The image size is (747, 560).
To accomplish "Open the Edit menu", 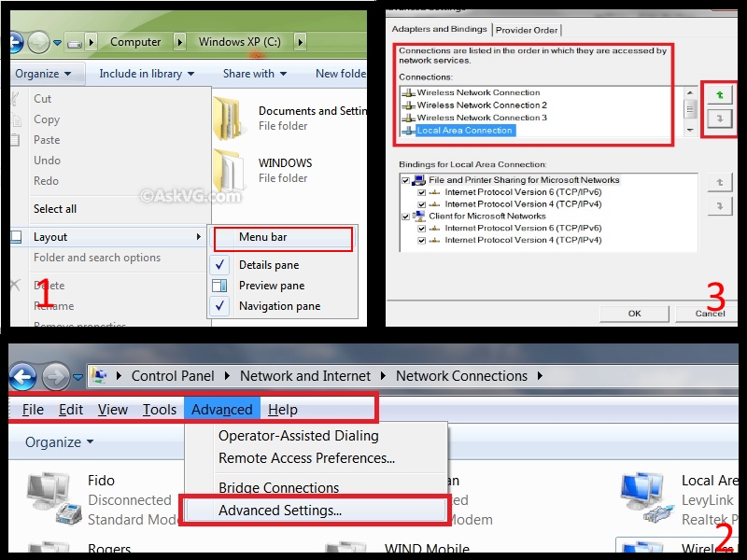I will (71, 410).
